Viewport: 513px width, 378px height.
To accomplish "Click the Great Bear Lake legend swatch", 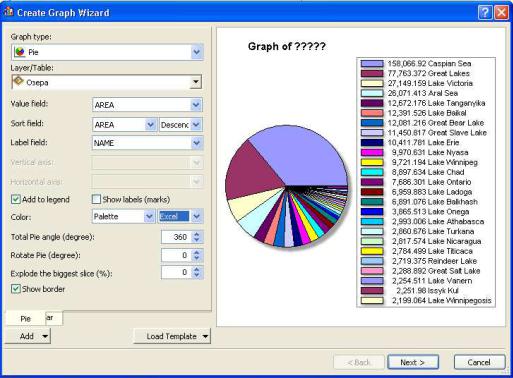I will (372, 123).
